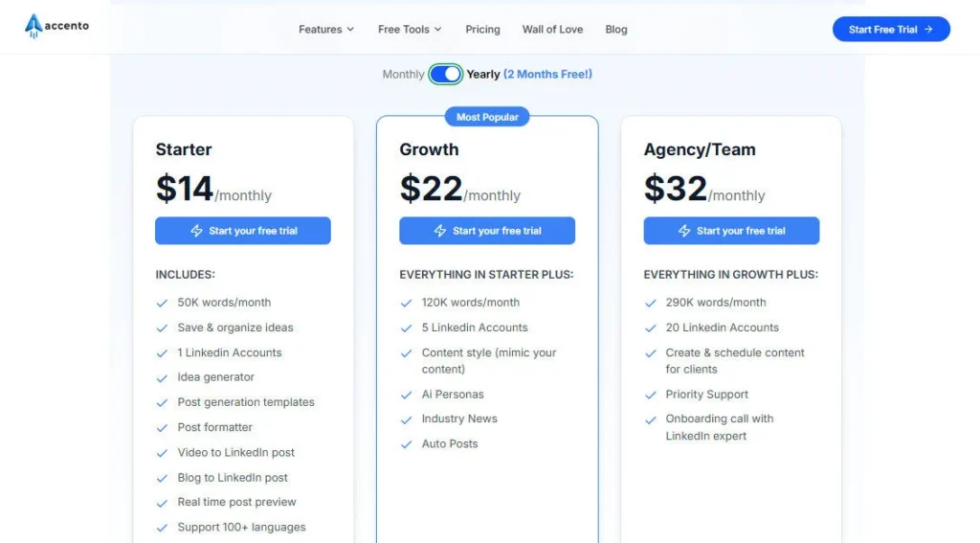Click the Most Popular badge
The width and height of the screenshot is (980, 543).
(x=487, y=117)
